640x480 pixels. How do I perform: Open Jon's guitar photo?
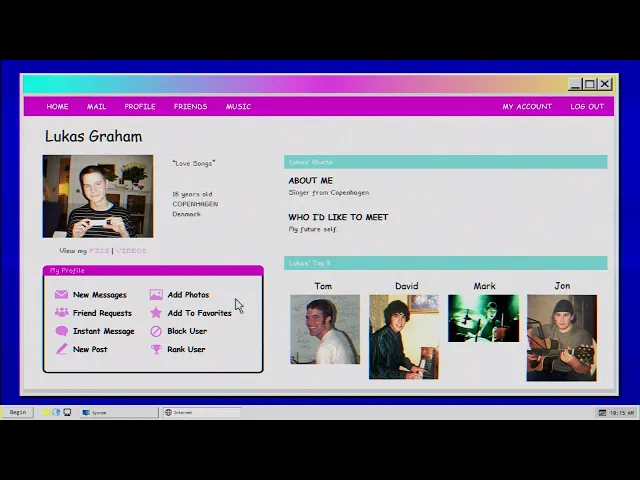[562, 338]
